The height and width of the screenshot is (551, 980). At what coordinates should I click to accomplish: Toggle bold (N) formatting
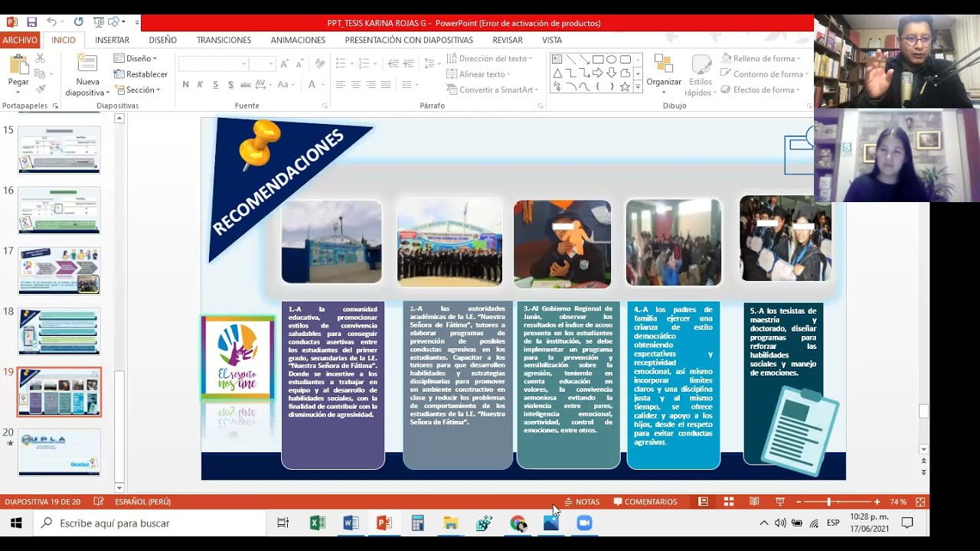click(185, 84)
